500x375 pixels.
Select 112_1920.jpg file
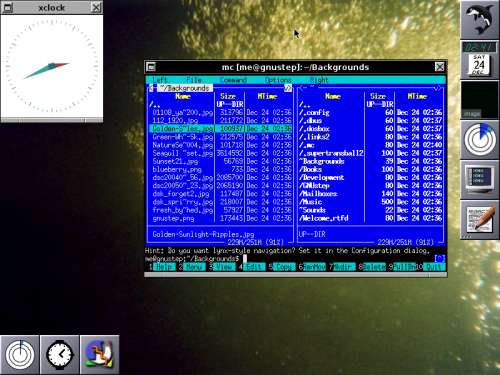220,120
